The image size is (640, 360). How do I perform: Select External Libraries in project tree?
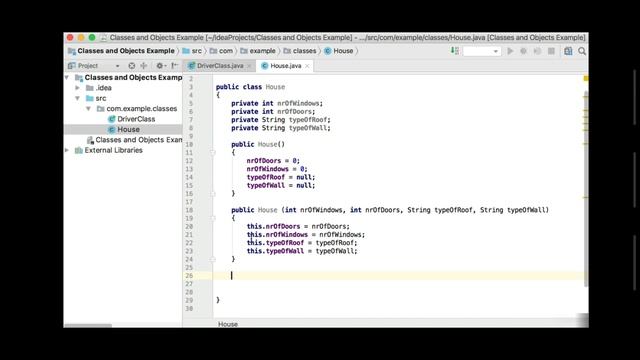[x=109, y=150]
